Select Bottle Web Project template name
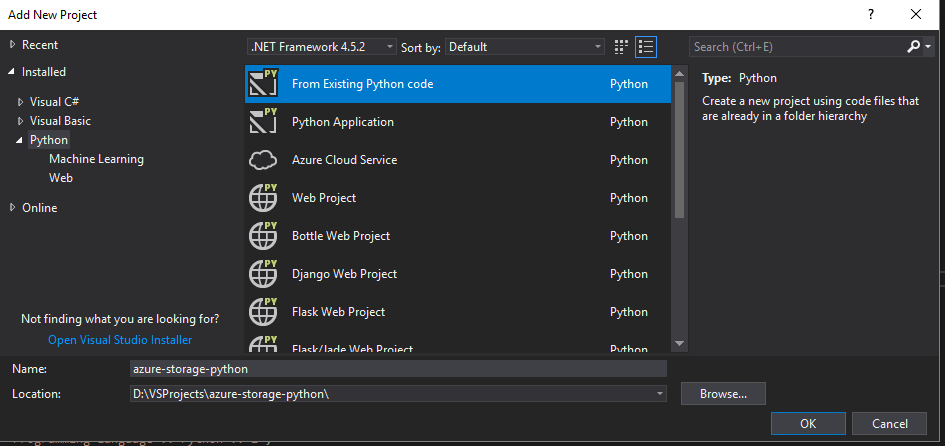The height and width of the screenshot is (446, 945). tap(341, 236)
